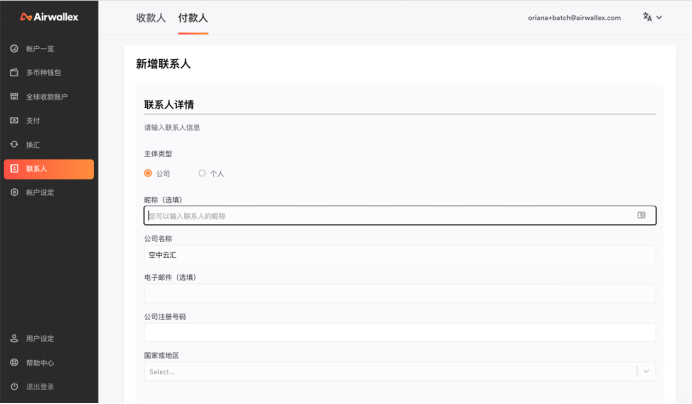Click the 主体类型 label

click(158, 154)
